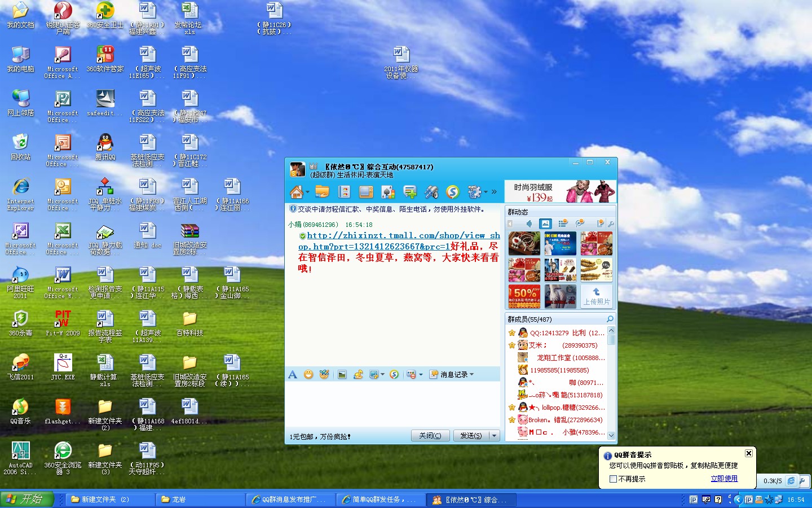The image size is (812, 508).
Task: Expand the block messages dropdown arrow
Action: pyautogui.click(x=420, y=374)
